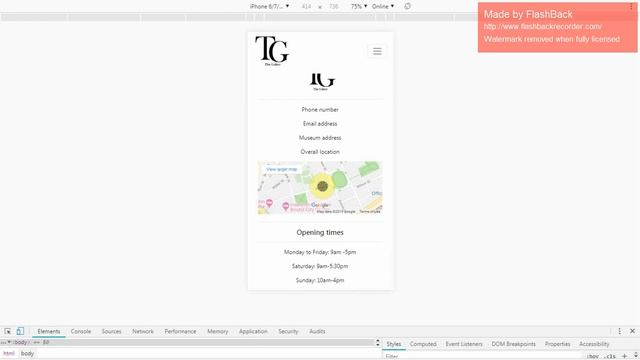This screenshot has width=640, height=360.
Task: Click the Terms of Use map link
Action: [x=370, y=211]
